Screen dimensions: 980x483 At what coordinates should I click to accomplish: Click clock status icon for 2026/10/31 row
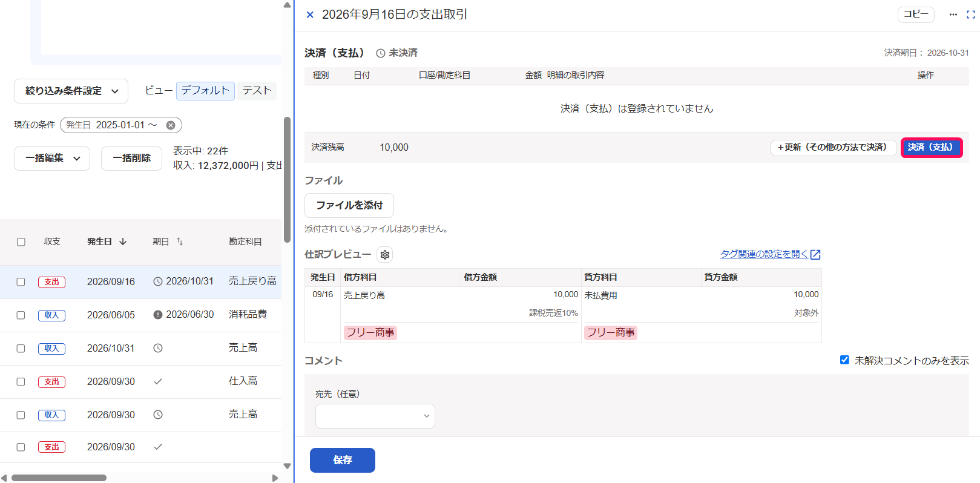pyautogui.click(x=158, y=348)
